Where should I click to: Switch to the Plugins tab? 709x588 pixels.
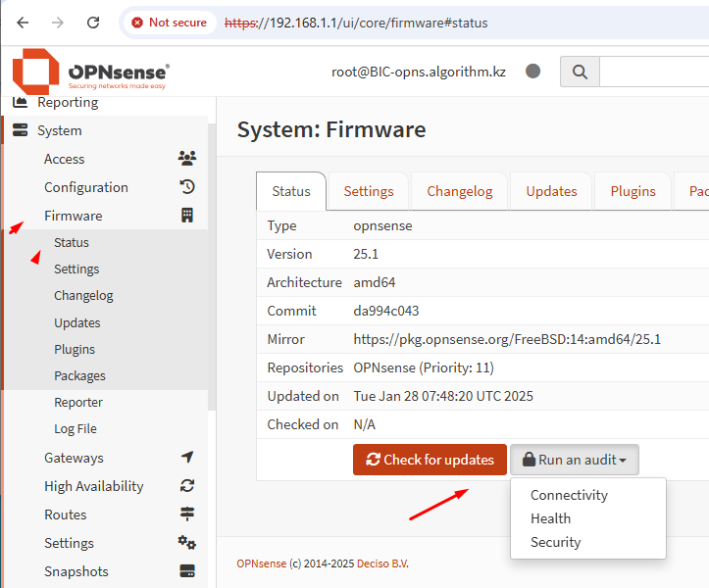tap(633, 191)
